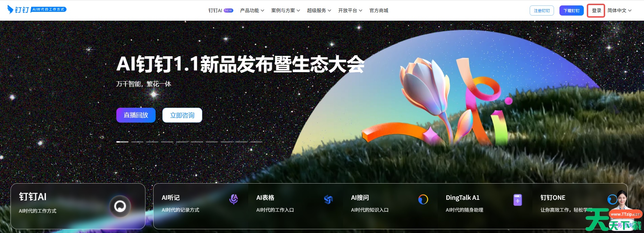Open the 官方商城 link
644x233 pixels.
tap(379, 10)
